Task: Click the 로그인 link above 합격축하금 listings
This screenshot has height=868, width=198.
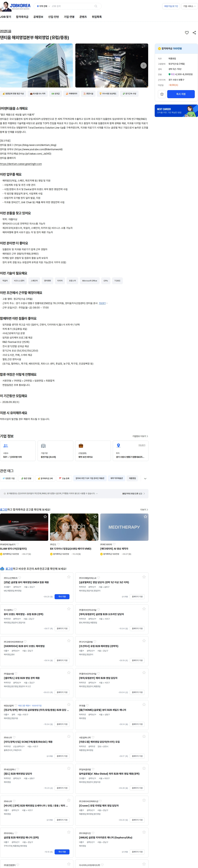Action: point(4,509)
